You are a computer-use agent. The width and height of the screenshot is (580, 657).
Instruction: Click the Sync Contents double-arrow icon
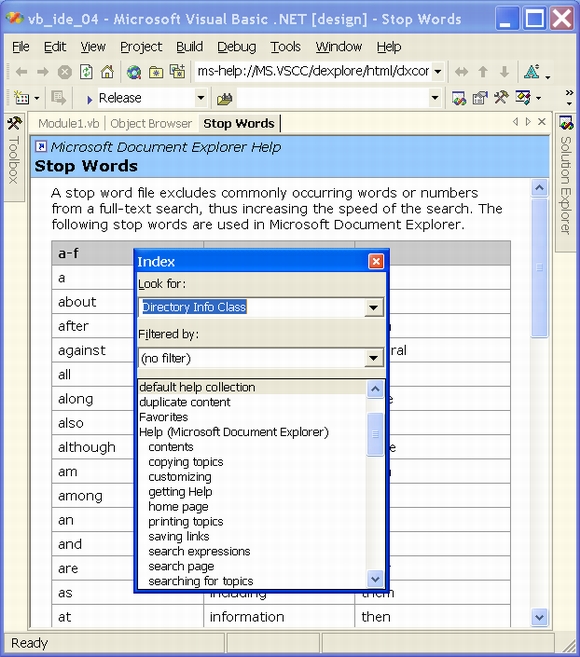(x=461, y=72)
